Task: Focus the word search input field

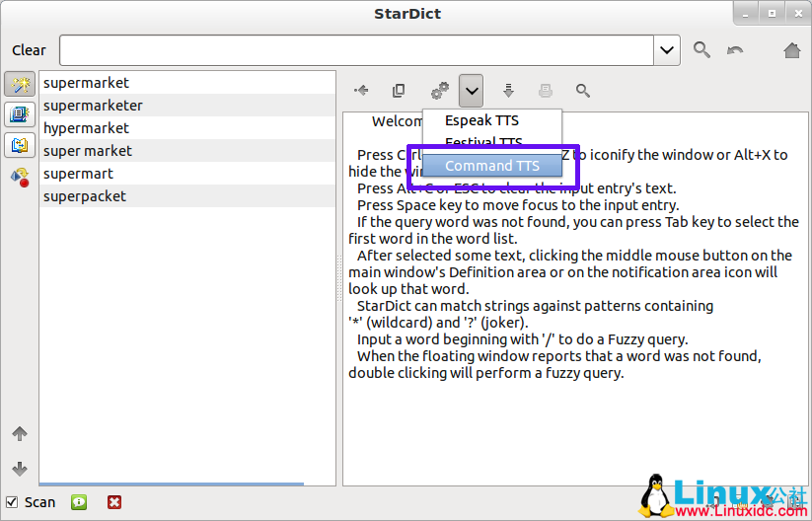Action: pyautogui.click(x=356, y=50)
